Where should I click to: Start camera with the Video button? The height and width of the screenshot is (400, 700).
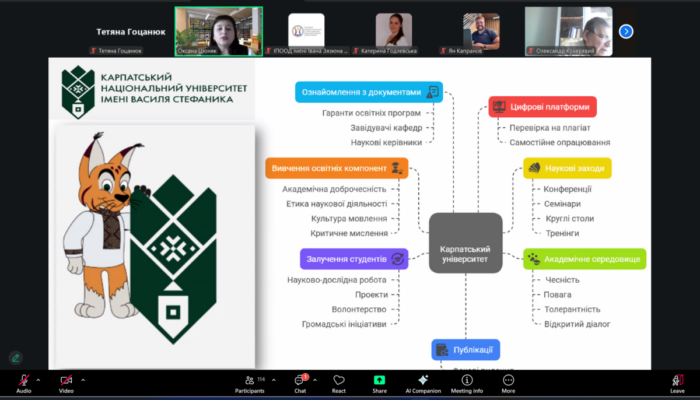coord(66,380)
